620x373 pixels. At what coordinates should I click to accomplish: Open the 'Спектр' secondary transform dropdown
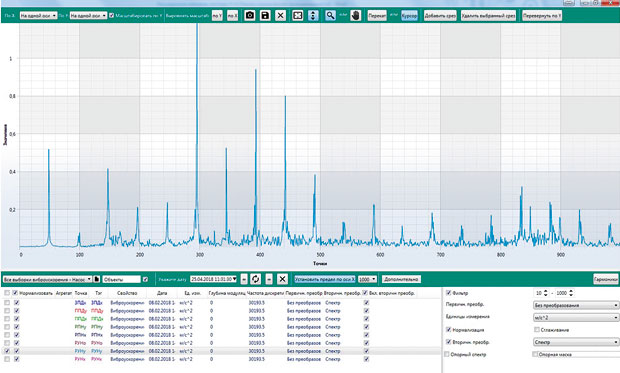pos(576,342)
